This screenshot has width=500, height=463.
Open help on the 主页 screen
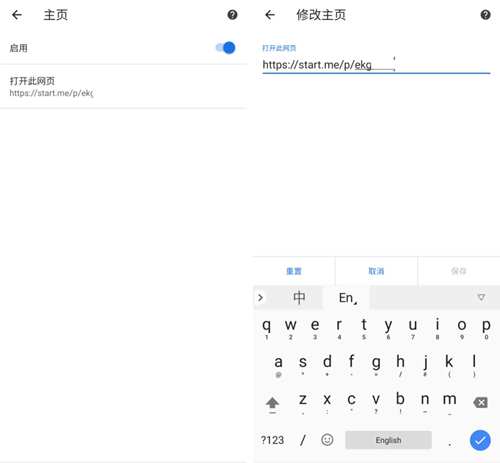[232, 15]
